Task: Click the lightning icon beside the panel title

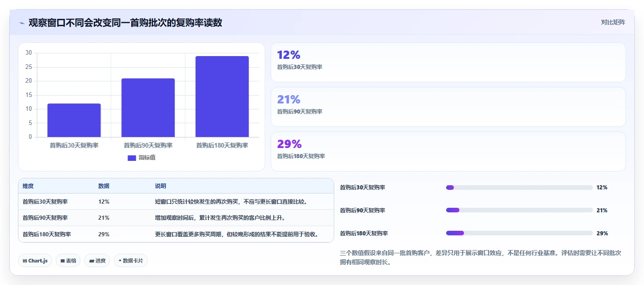Action: pyautogui.click(x=22, y=23)
